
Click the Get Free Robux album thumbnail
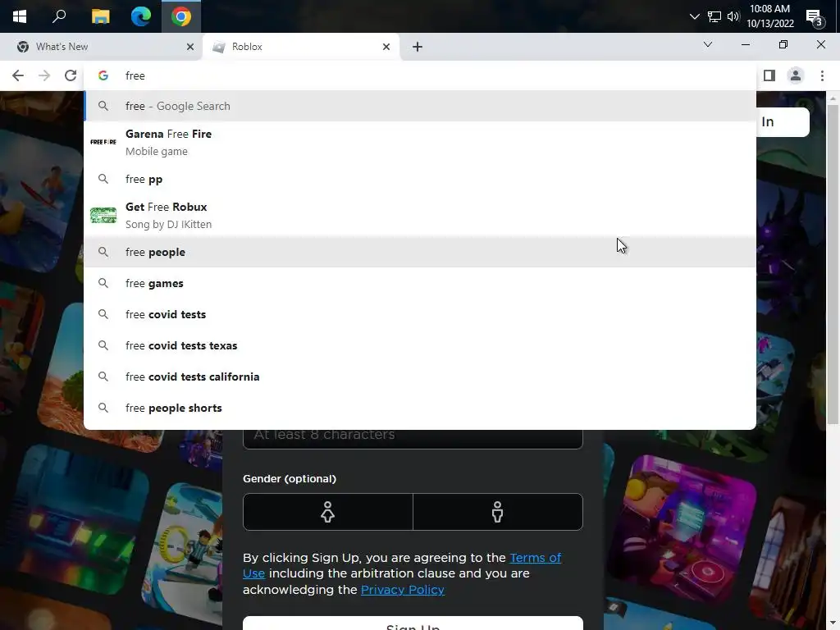coord(103,215)
